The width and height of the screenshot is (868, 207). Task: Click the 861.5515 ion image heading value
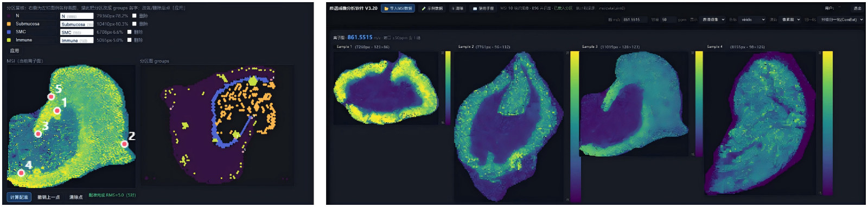click(360, 37)
